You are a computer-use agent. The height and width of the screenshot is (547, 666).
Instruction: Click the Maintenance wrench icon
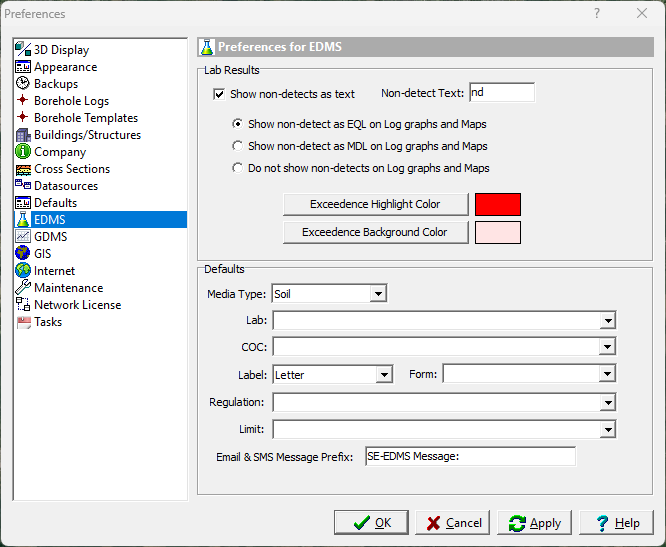tap(23, 288)
